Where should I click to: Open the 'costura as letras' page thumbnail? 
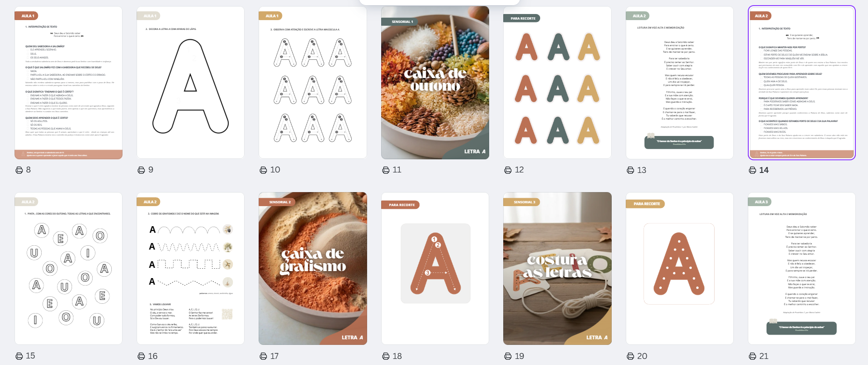pyautogui.click(x=557, y=269)
